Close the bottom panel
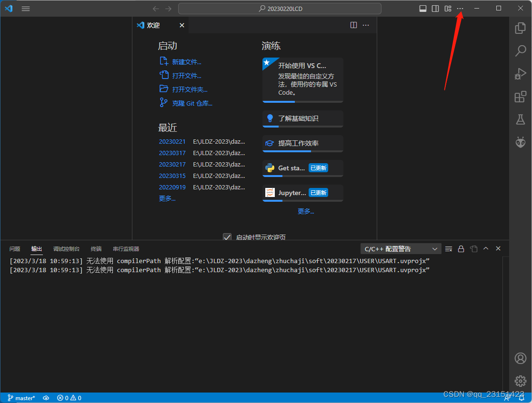This screenshot has width=532, height=403. point(498,248)
